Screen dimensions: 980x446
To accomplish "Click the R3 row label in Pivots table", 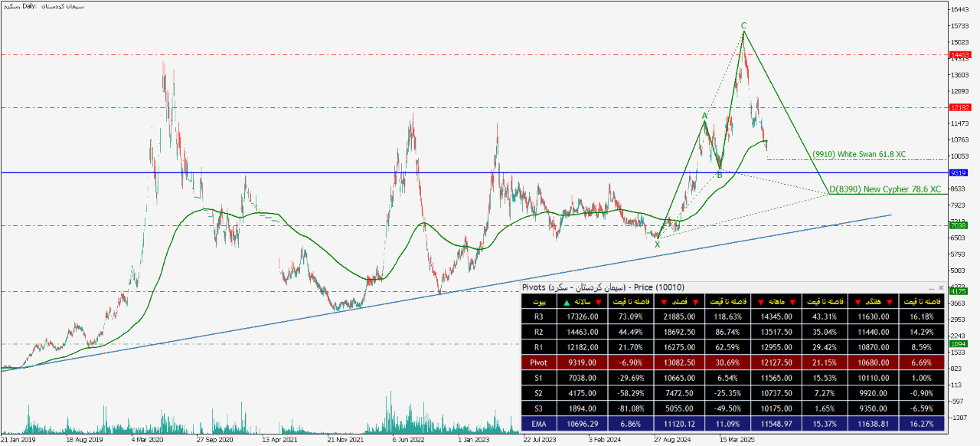I will (x=541, y=316).
